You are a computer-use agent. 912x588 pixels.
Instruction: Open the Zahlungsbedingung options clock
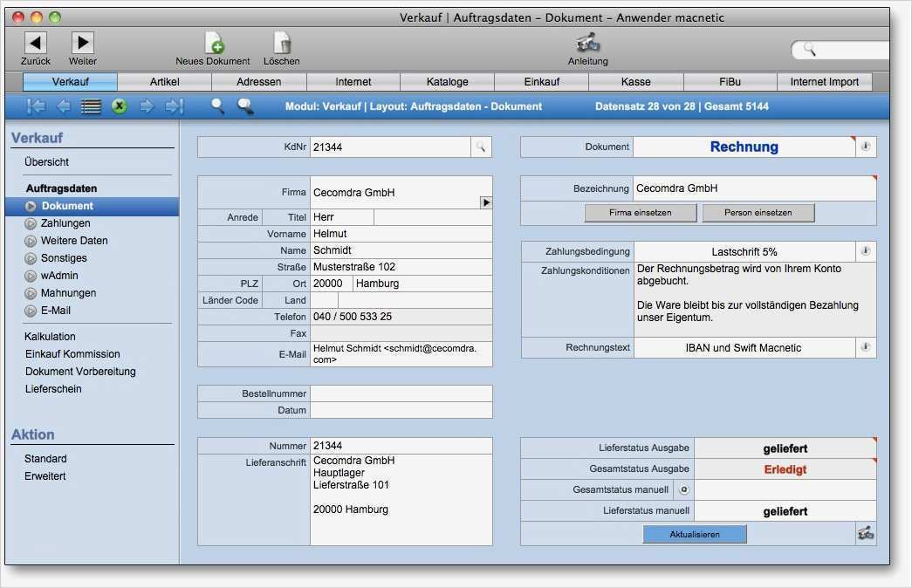tap(865, 250)
